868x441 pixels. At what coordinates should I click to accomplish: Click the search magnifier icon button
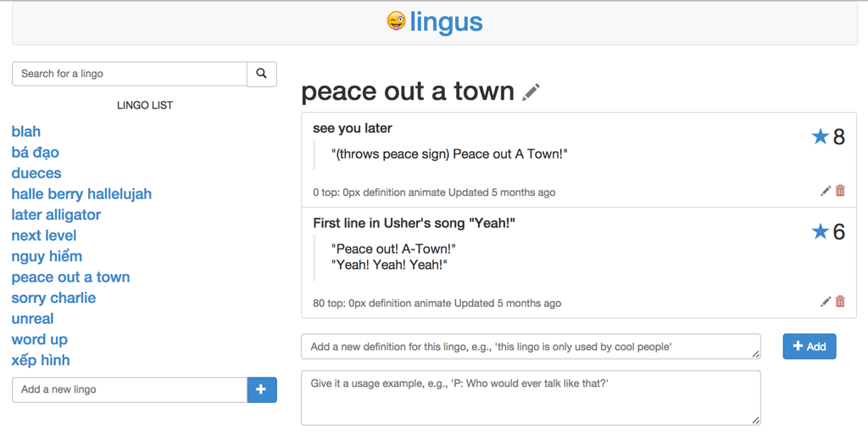click(x=261, y=74)
